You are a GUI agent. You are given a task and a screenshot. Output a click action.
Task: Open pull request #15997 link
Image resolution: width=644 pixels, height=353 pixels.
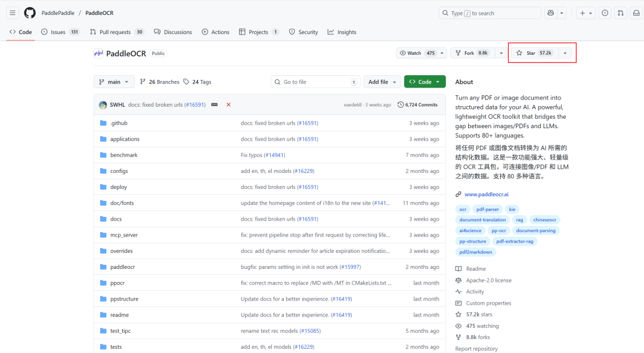point(351,267)
